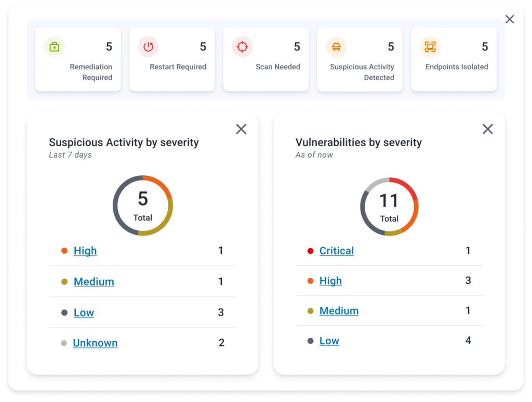532x402 pixels.
Task: Close the Vulnerabilities by severity card
Action: tap(487, 129)
